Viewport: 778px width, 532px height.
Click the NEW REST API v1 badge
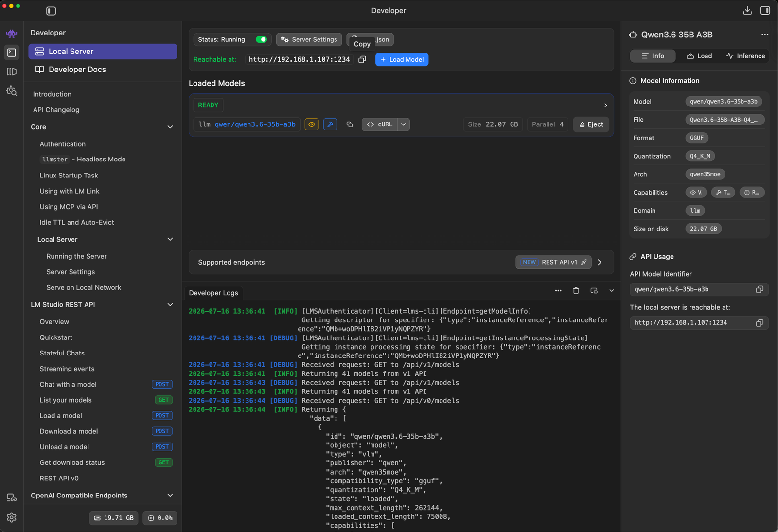553,262
